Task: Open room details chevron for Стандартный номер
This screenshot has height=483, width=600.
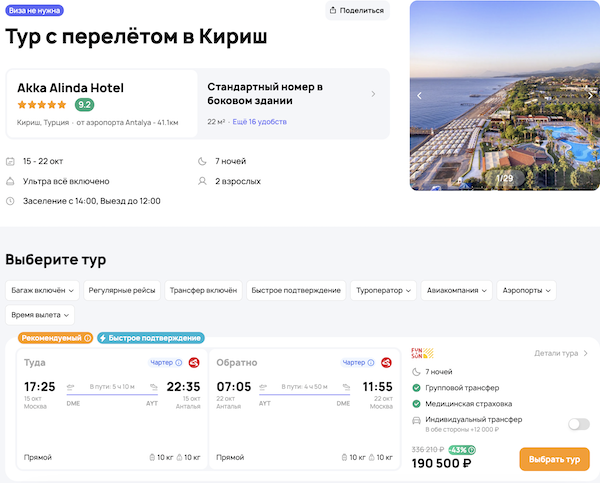Action: point(373,94)
